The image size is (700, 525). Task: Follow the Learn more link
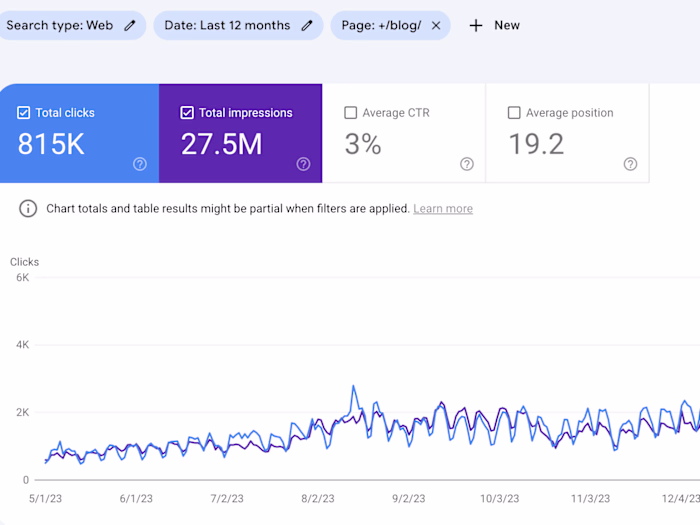[443, 208]
